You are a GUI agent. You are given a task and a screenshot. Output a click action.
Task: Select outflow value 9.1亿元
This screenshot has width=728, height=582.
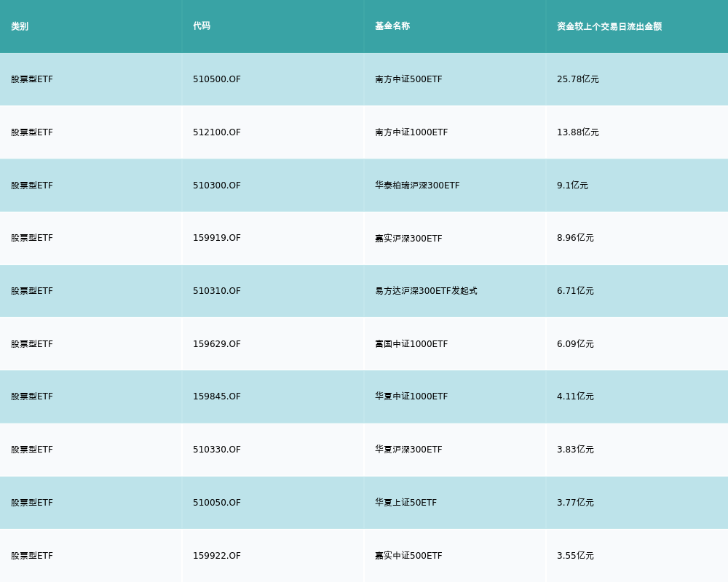coord(572,186)
